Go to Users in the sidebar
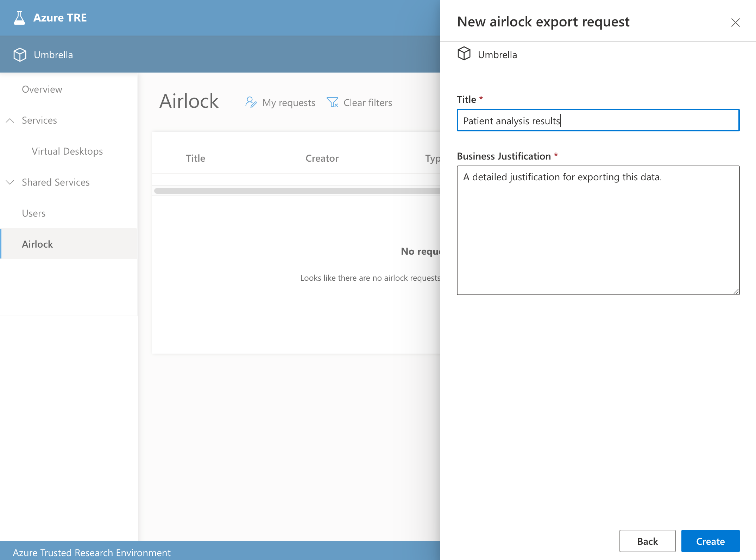 coord(33,213)
